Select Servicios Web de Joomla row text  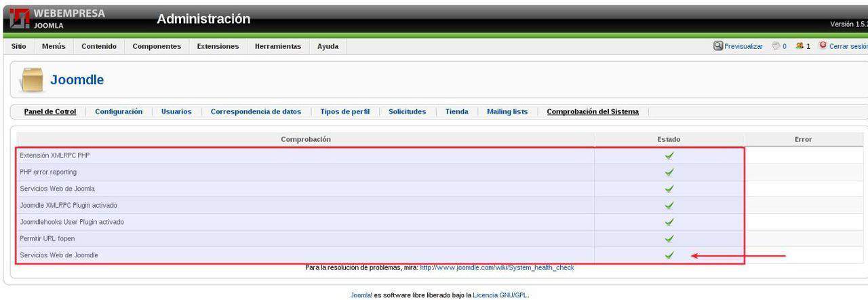[57, 189]
